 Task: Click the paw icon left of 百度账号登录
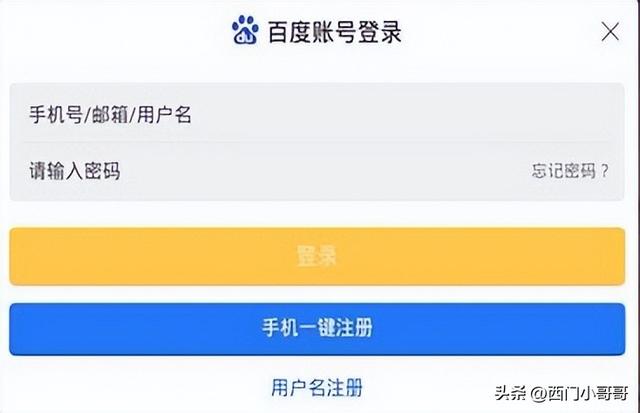pyautogui.click(x=245, y=31)
